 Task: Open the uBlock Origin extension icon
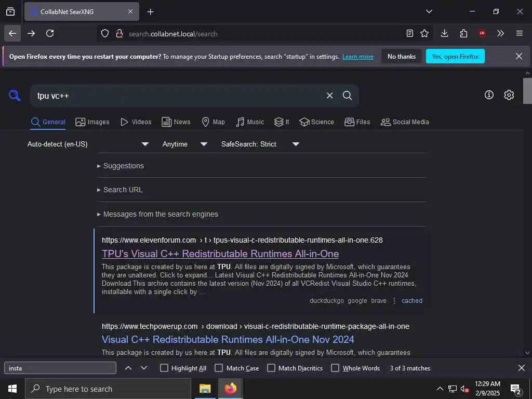coord(482,33)
